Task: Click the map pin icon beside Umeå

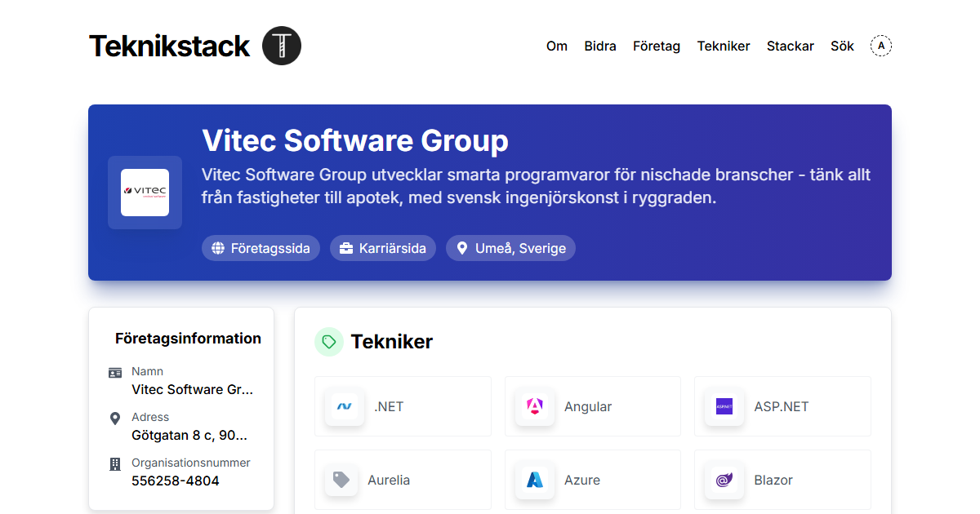Action: coord(462,248)
